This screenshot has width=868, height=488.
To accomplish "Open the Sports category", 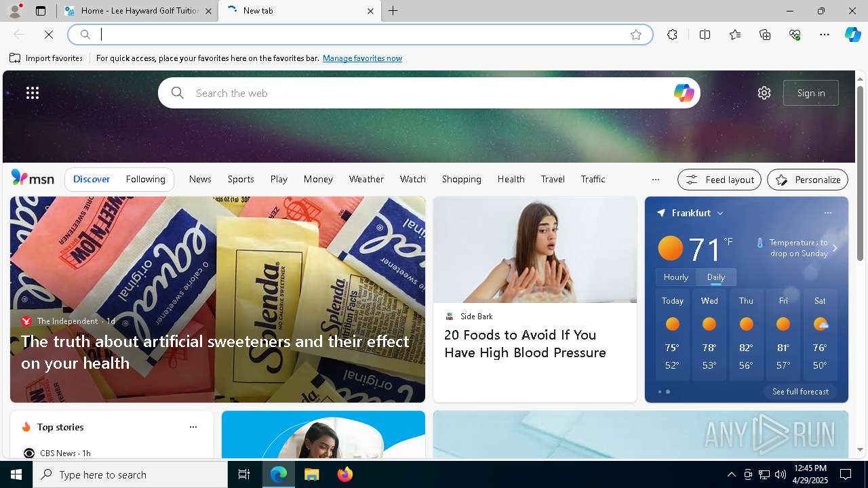I will tap(241, 179).
